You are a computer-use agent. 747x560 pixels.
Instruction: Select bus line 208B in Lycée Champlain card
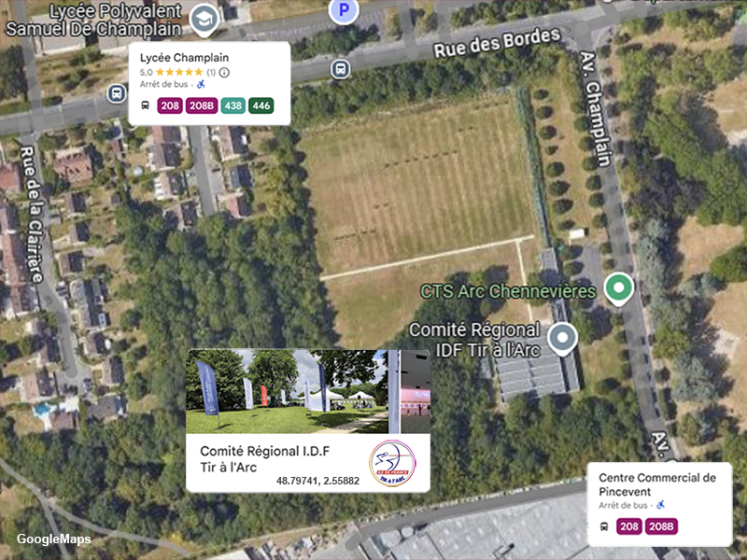tap(202, 105)
